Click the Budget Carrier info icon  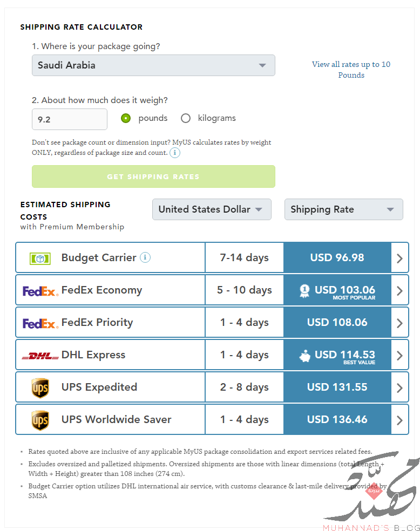145,257
